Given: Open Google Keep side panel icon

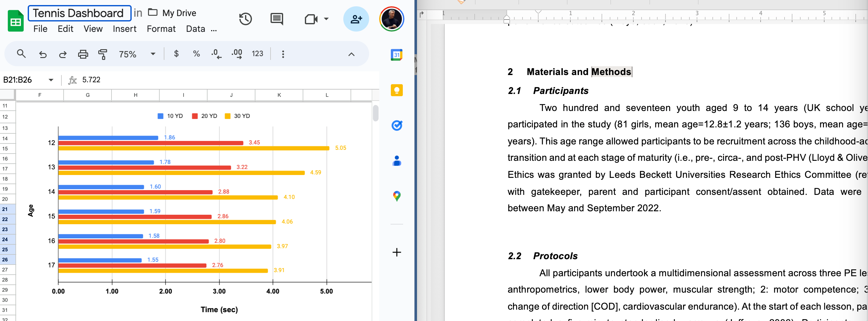Looking at the screenshot, I should 397,90.
